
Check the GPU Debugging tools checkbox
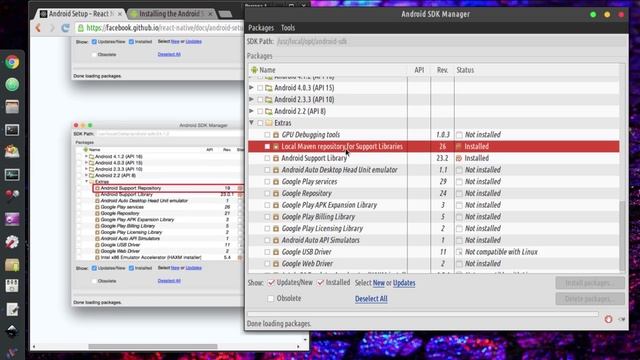coord(267,135)
